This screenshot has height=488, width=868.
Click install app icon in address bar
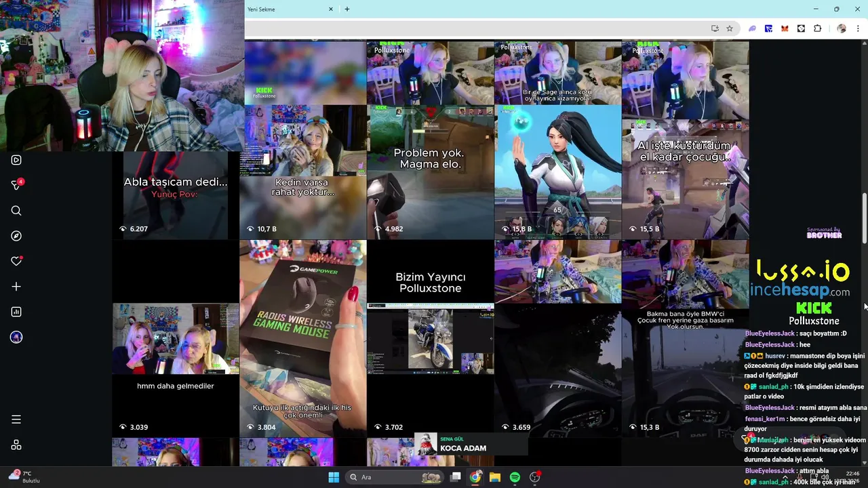[x=715, y=28]
